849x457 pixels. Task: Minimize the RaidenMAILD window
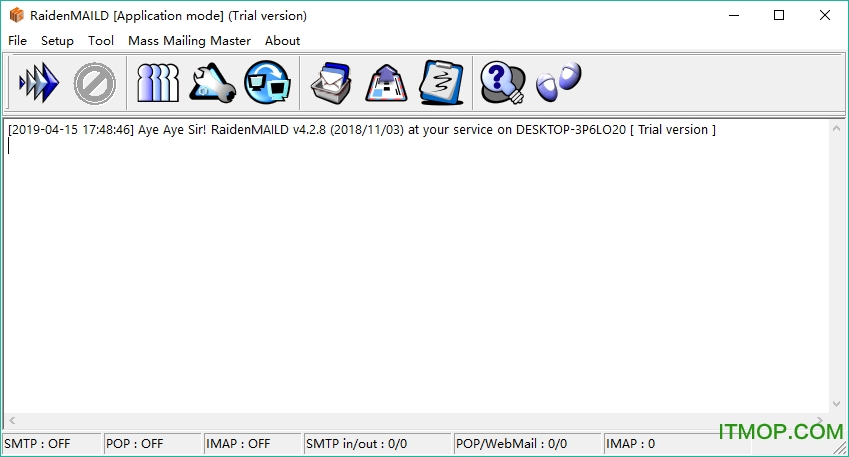point(734,15)
